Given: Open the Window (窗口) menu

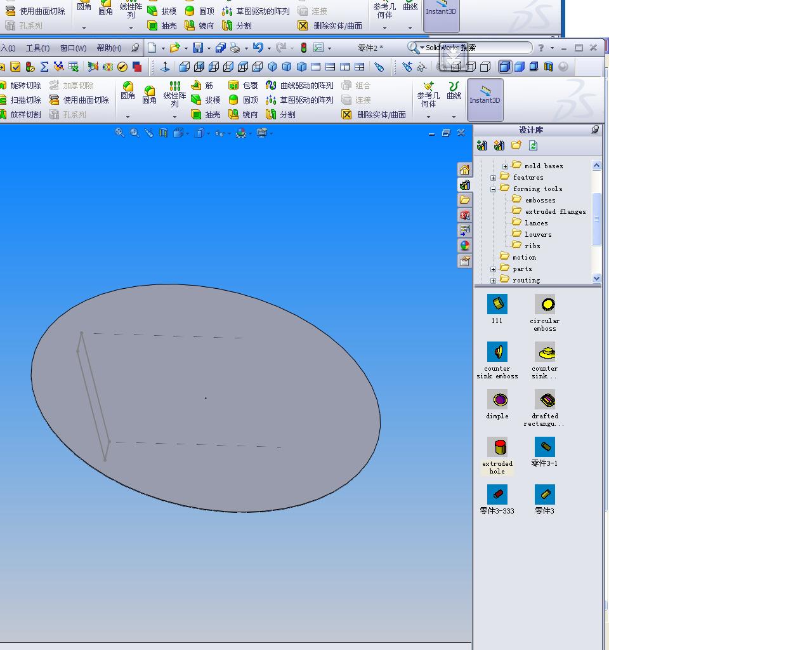Looking at the screenshot, I should (73, 48).
